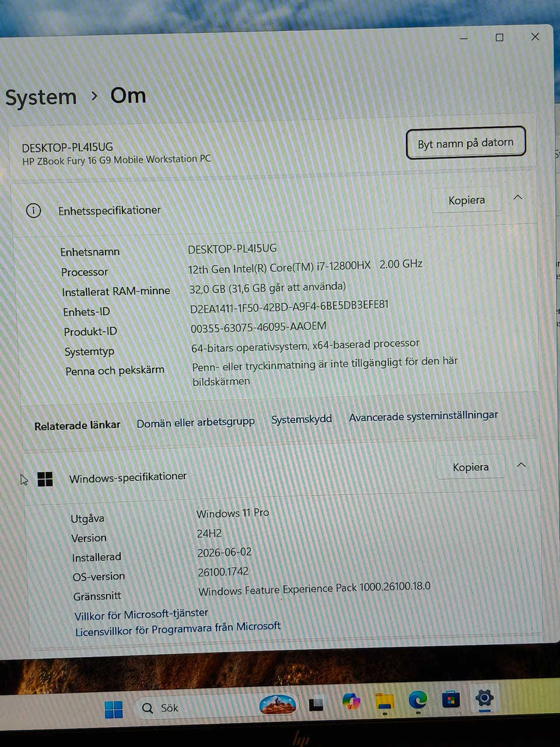Viewport: 560px width, 747px height.
Task: Click the HP ZBook Fury 16 G9 model text
Action: tap(117, 160)
